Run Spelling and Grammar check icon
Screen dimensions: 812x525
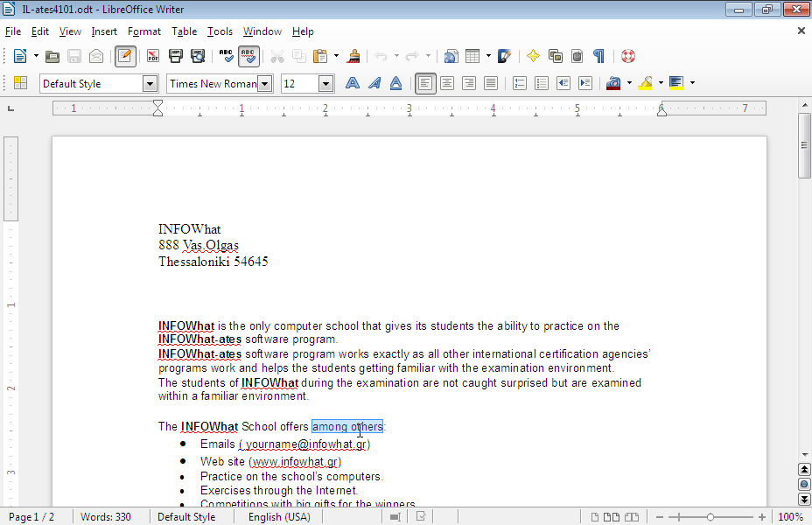pos(227,56)
